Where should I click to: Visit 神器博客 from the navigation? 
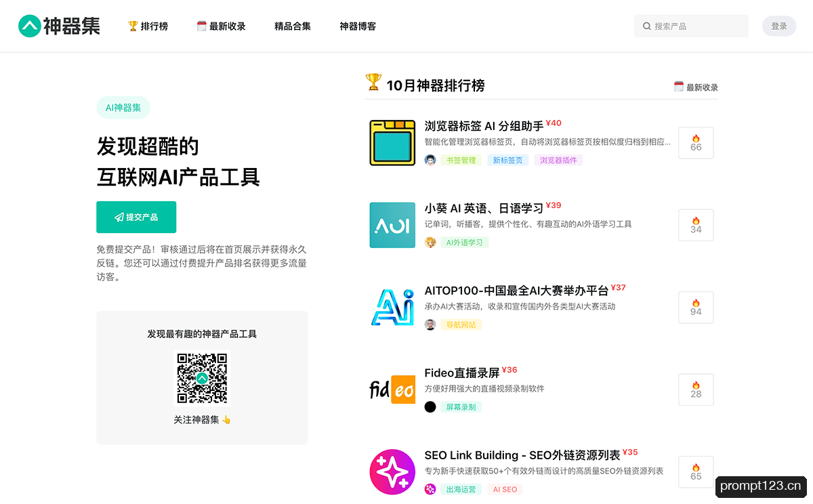pos(358,26)
